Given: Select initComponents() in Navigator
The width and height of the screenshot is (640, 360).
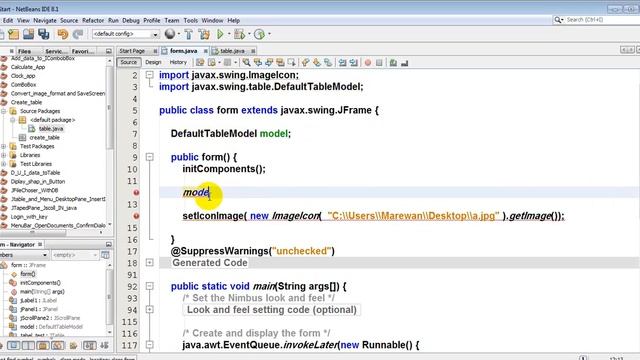Looking at the screenshot, I should [x=40, y=283].
